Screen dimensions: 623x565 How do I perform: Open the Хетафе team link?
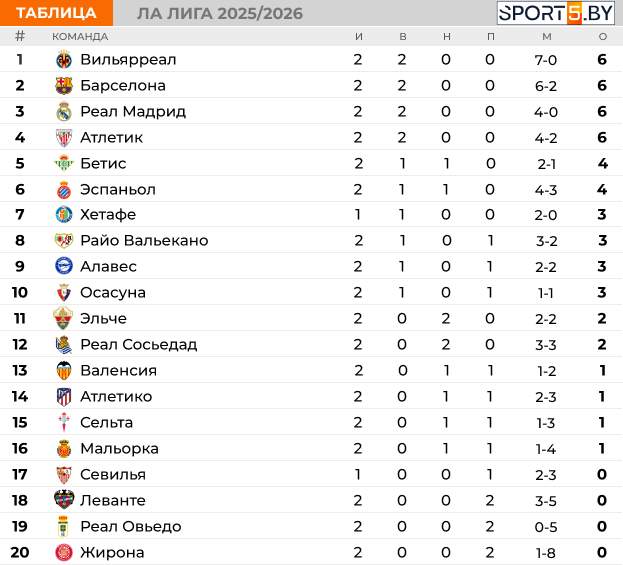pyautogui.click(x=108, y=215)
